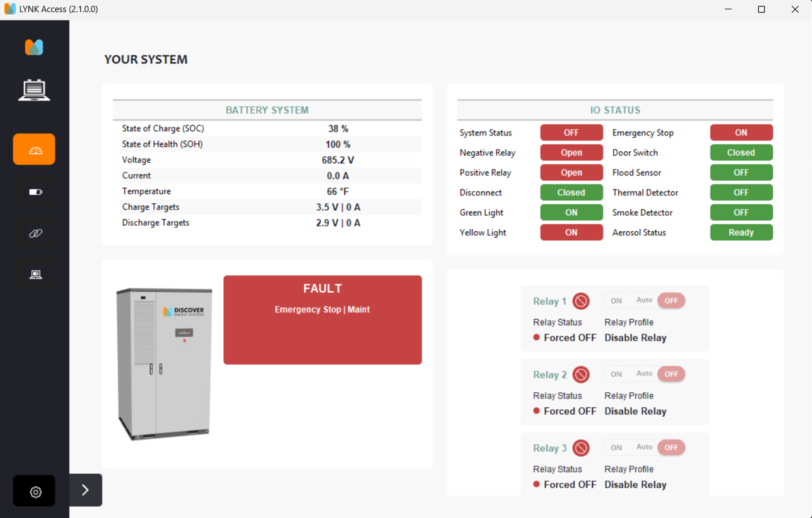Open the small computer icon in the sidebar
Viewport: 812px width, 518px height.
[35, 274]
